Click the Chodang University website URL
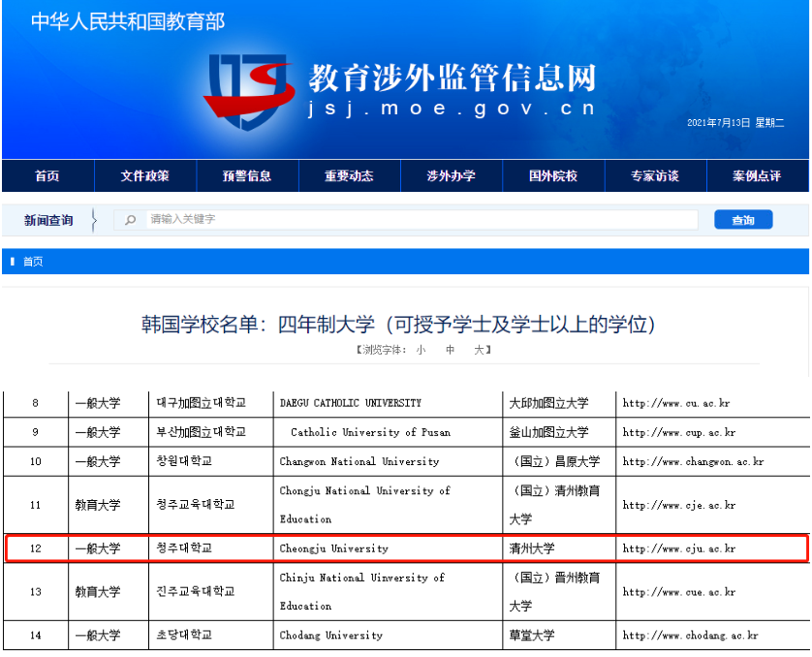The height and width of the screenshot is (657, 812). [x=690, y=636]
